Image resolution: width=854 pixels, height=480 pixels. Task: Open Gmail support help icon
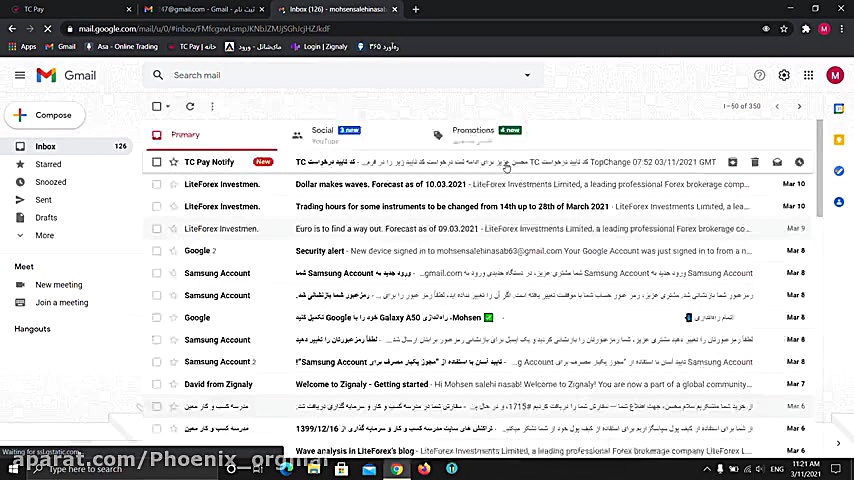coord(759,75)
